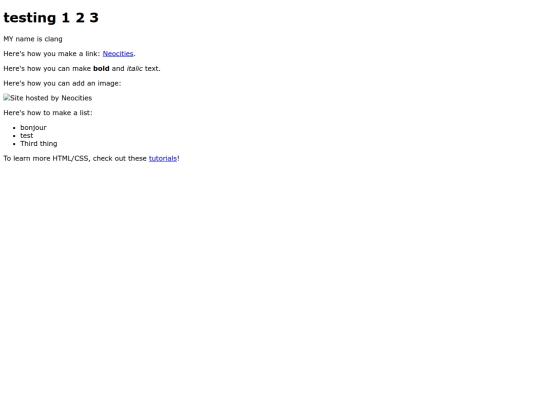Image resolution: width=540 pixels, height=405 pixels.
Task: Click 'Here's how you can add an image:' text
Action: (x=62, y=83)
